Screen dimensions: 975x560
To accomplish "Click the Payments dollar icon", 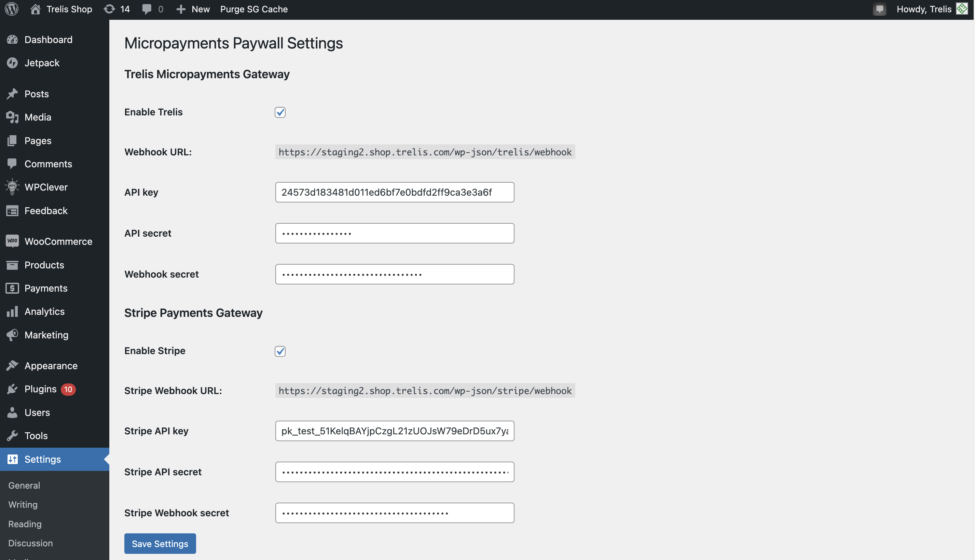I will pyautogui.click(x=12, y=288).
